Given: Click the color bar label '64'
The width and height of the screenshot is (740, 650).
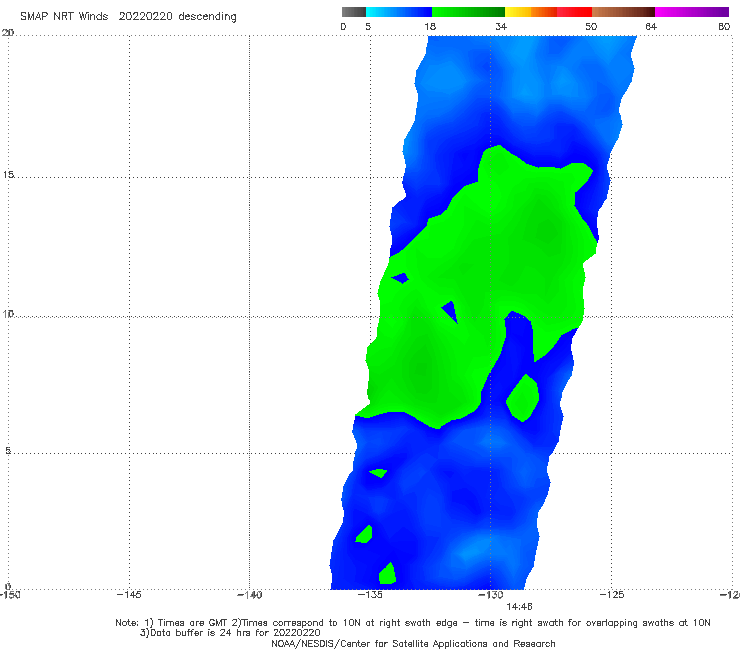Looking at the screenshot, I should [651, 27].
